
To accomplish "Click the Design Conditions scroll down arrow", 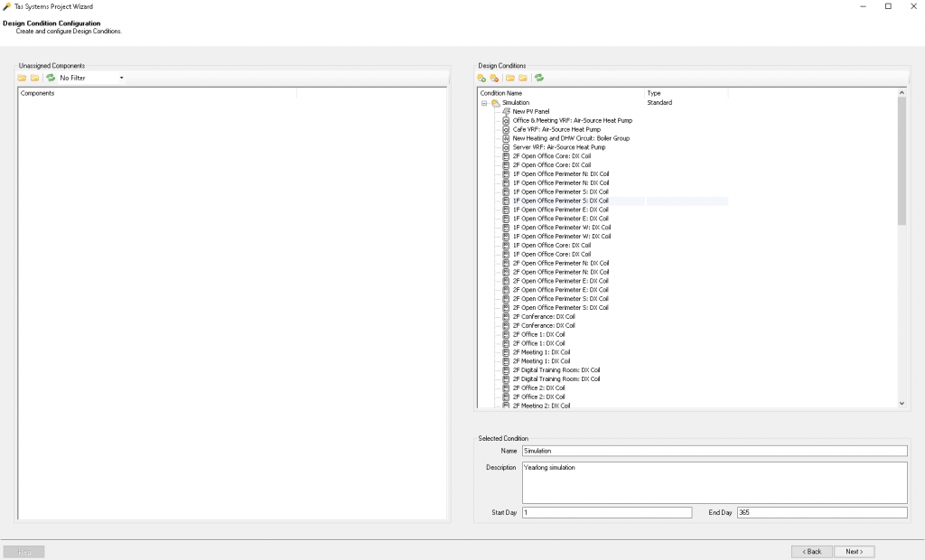I will 902,403.
